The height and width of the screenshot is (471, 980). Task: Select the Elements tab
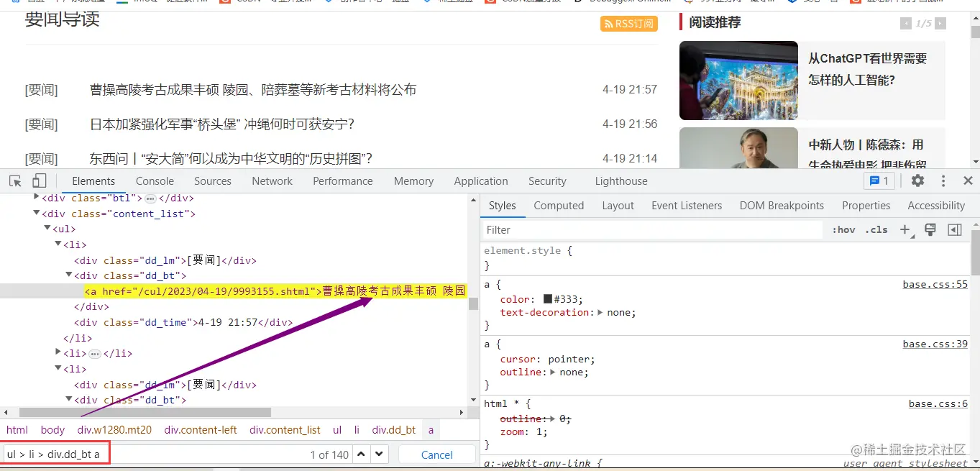[93, 181]
